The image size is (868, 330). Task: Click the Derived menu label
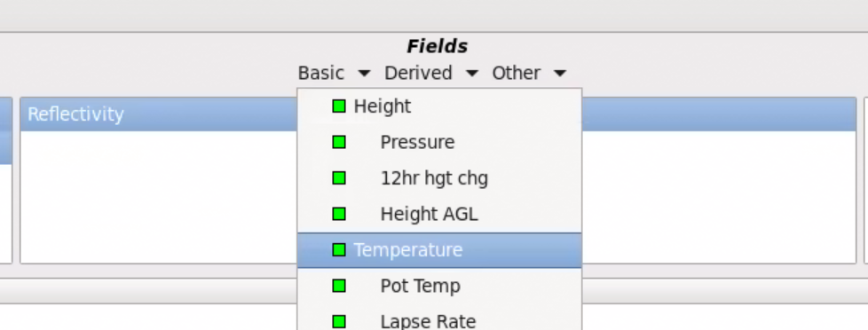click(x=418, y=73)
